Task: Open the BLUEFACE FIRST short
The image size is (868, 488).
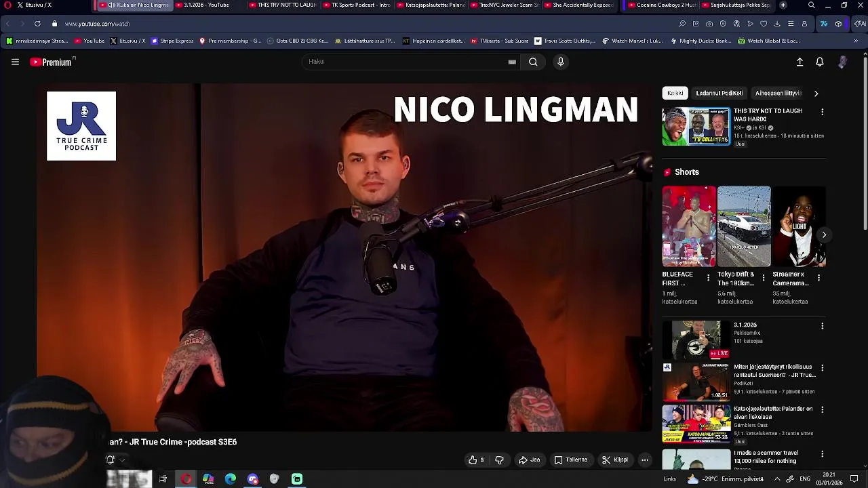Action: point(689,226)
